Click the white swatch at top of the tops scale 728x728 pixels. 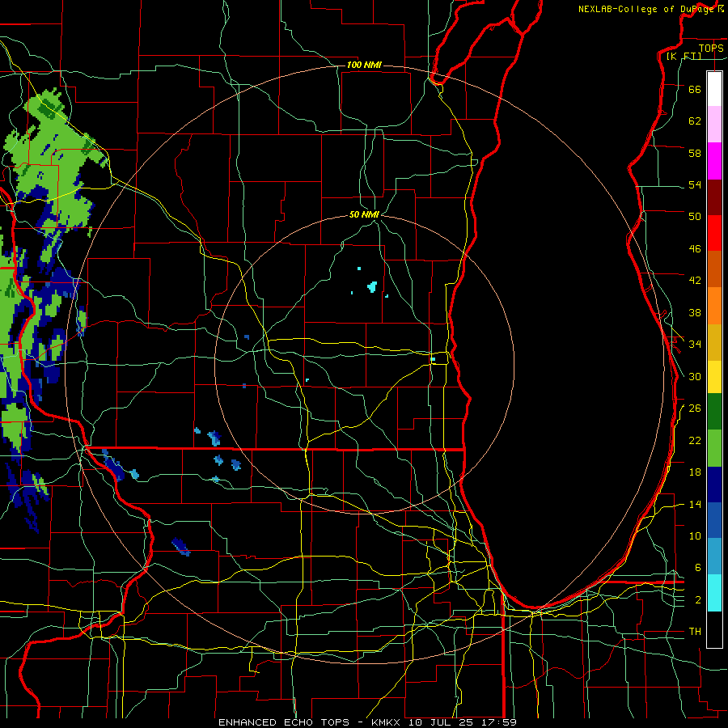click(x=714, y=89)
